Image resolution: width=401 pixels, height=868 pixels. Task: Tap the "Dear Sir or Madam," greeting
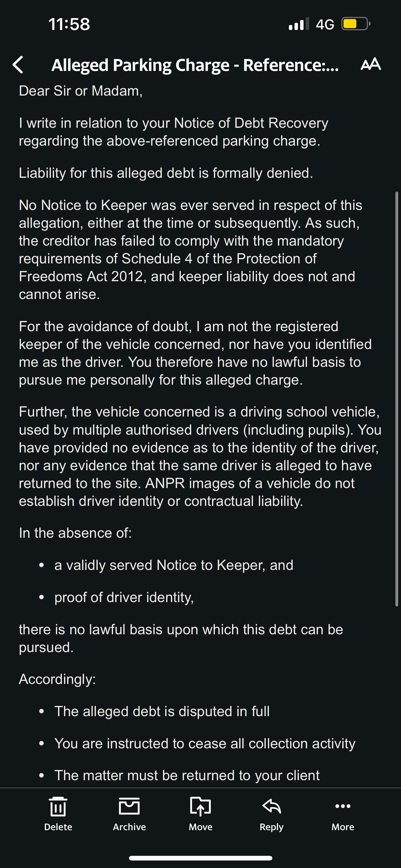81,91
